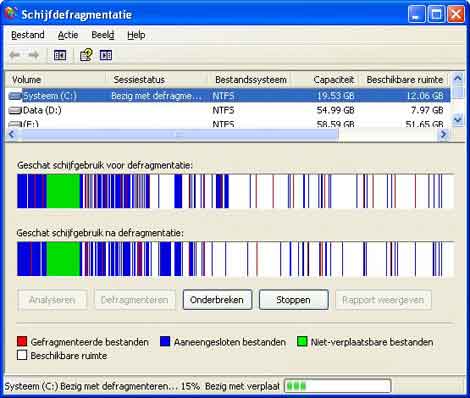Image resolution: width=470 pixels, height=398 pixels.
Task: Maximize the Schijfdefragmentatie window
Action: [436, 14]
